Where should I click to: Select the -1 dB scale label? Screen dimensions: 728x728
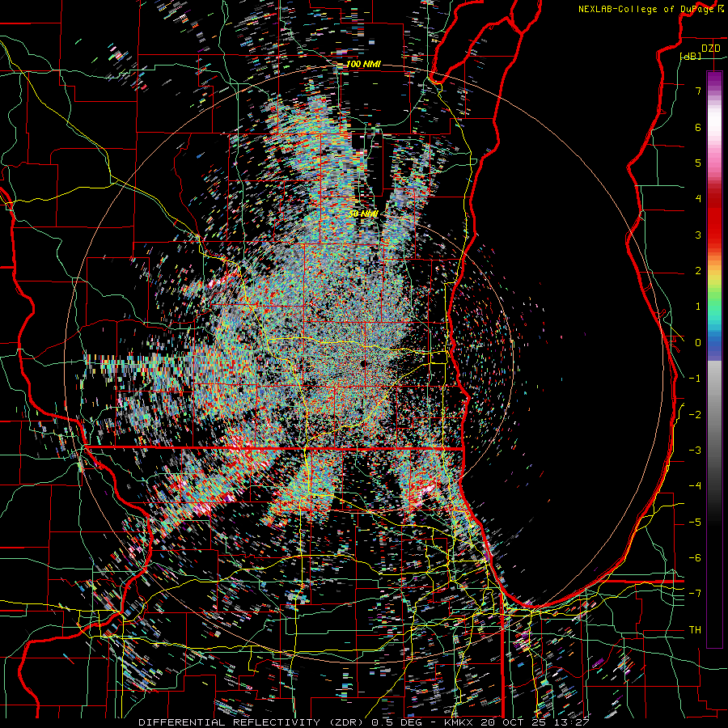click(x=695, y=379)
